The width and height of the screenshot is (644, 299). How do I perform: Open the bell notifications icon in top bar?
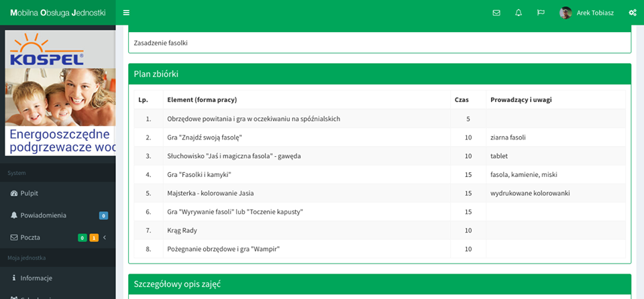[x=519, y=13]
